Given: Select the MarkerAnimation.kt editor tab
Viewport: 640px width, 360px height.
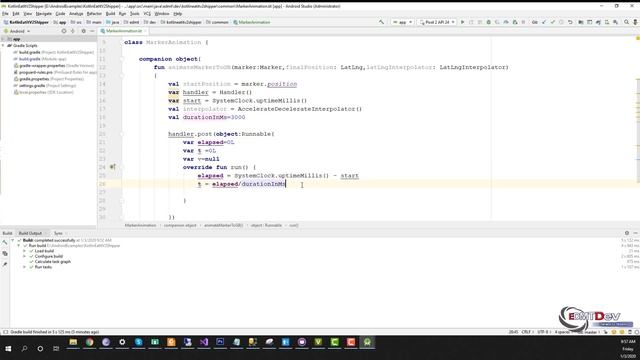Looking at the screenshot, I should coord(124,31).
